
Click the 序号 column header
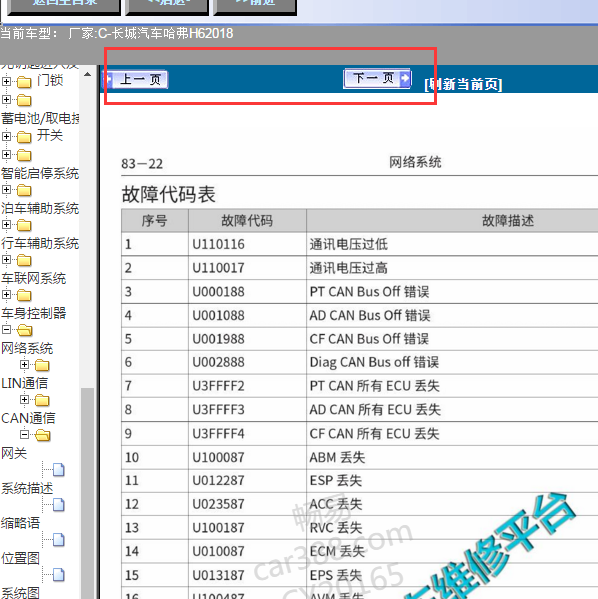[154, 220]
